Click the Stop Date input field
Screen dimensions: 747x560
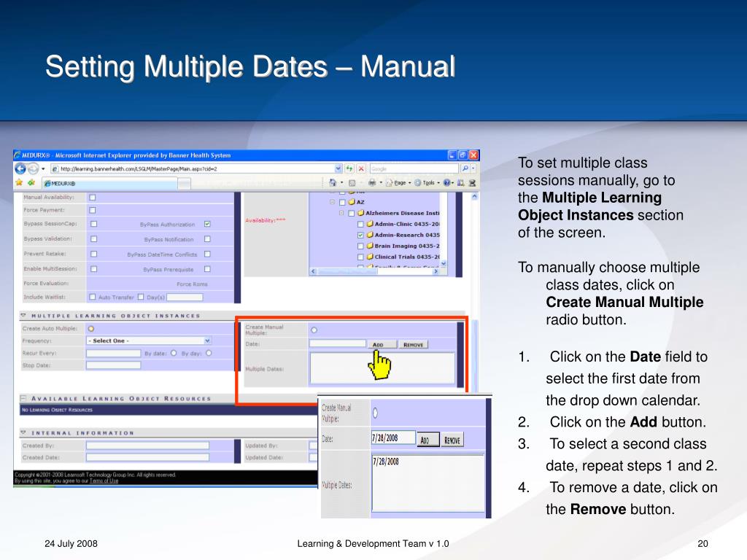pyautogui.click(x=113, y=365)
